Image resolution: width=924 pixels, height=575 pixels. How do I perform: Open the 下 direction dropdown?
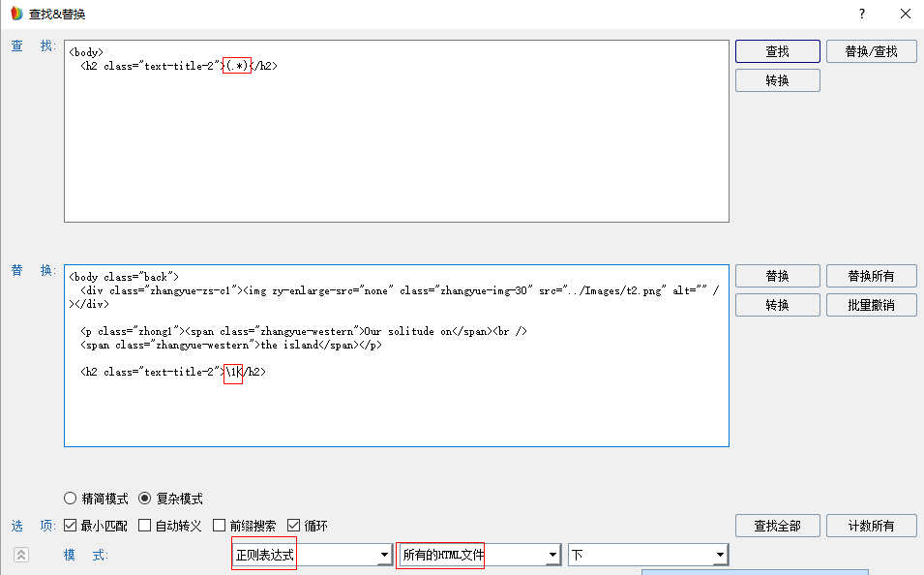click(x=719, y=555)
